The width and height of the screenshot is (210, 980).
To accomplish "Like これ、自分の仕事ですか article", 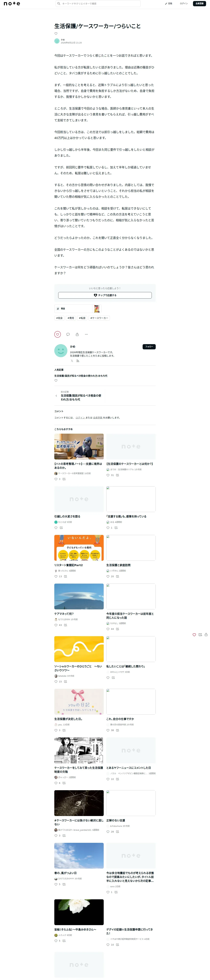I will [108, 730].
